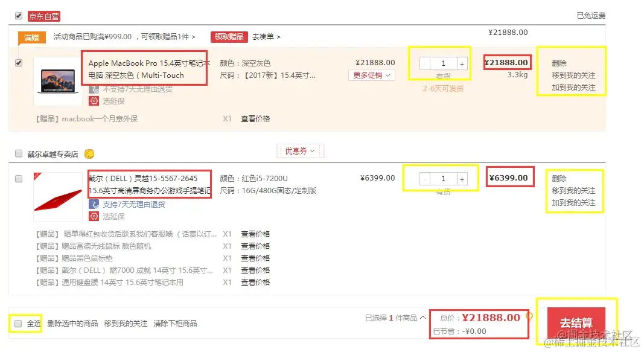Uncheck the Apple MacBook Pro item checkbox
The width and height of the screenshot is (644, 352).
(x=19, y=63)
